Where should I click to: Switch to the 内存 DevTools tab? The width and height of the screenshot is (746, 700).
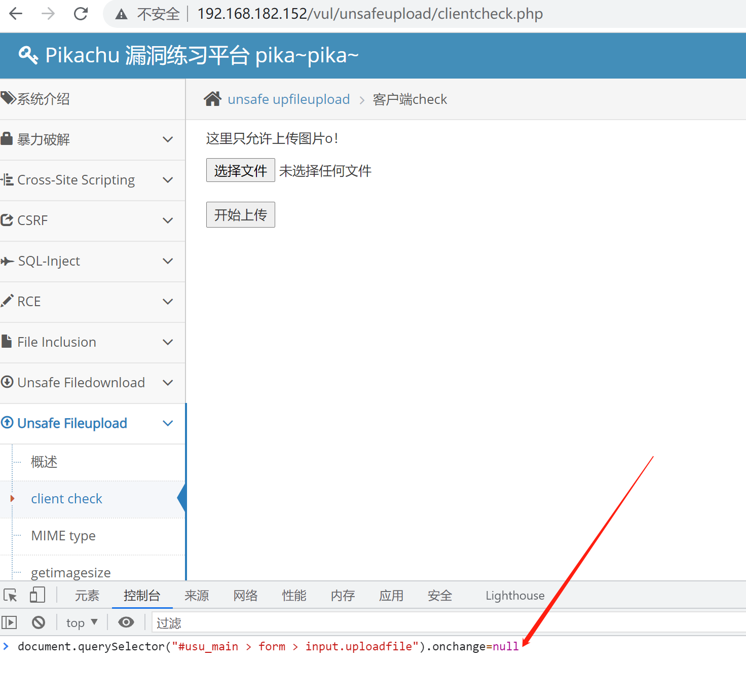pos(343,596)
